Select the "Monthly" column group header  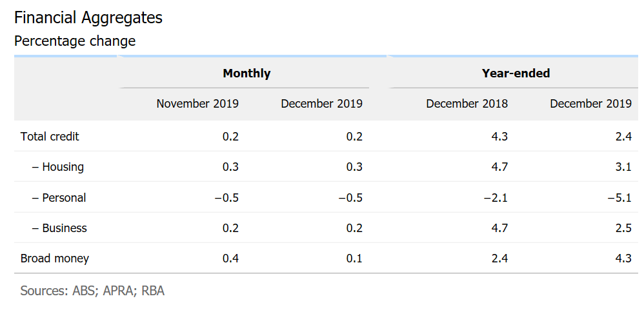[247, 73]
